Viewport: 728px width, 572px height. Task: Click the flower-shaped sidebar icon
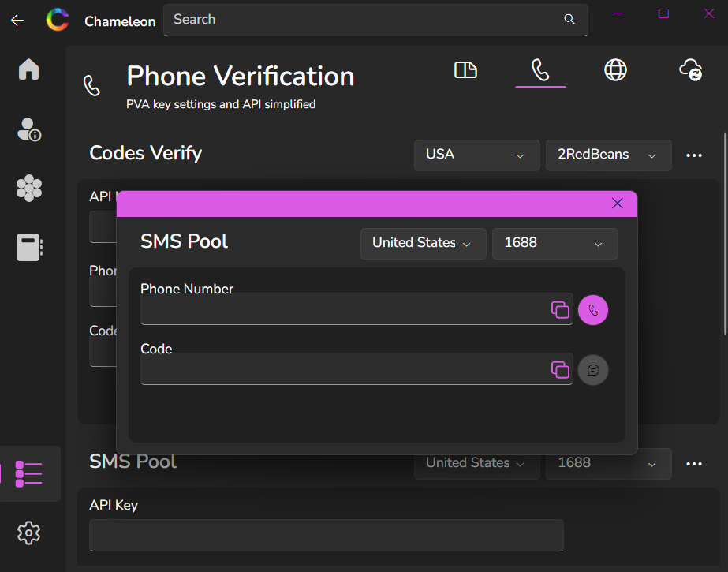pyautogui.click(x=28, y=188)
